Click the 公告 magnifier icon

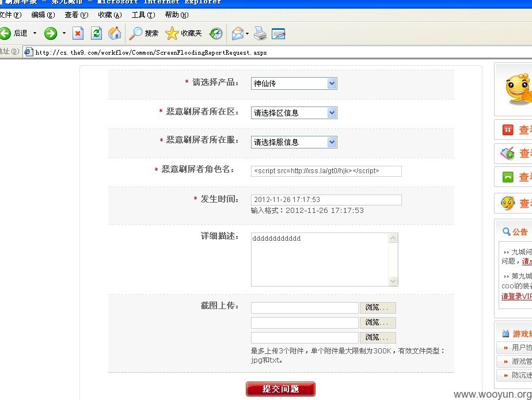pos(506,232)
